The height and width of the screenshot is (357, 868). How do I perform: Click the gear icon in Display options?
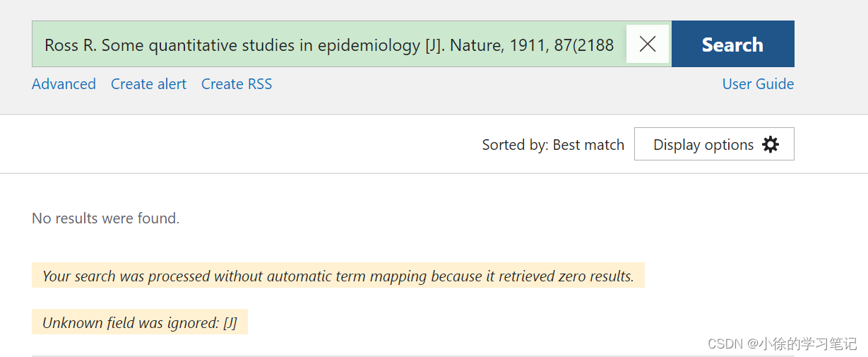tap(771, 145)
